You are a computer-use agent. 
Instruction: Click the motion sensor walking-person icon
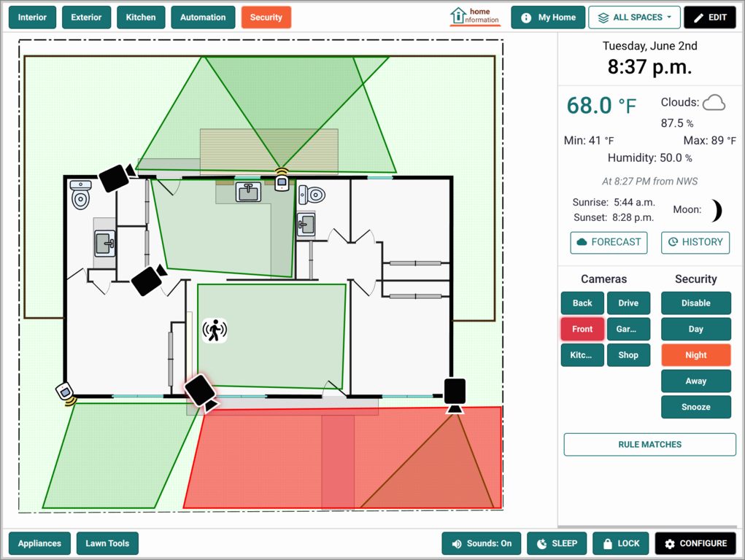(215, 330)
